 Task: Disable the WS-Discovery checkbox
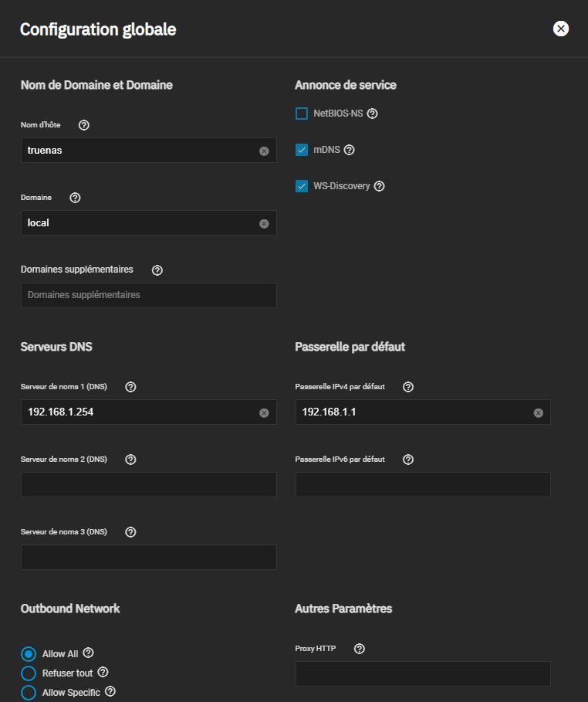coord(302,186)
